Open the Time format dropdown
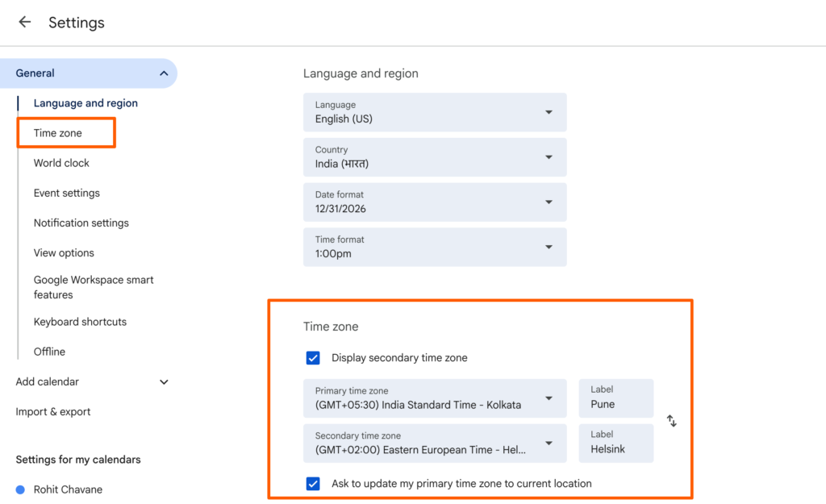 (x=435, y=248)
